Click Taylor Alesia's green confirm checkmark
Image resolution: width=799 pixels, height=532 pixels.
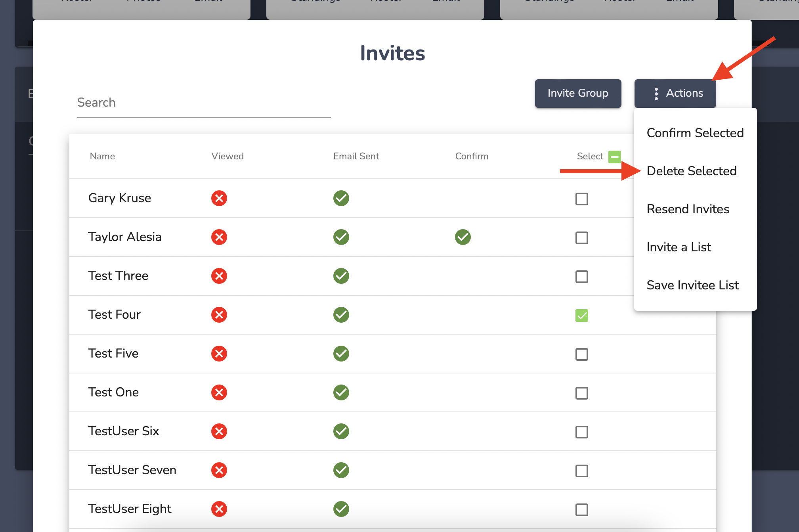(463, 237)
